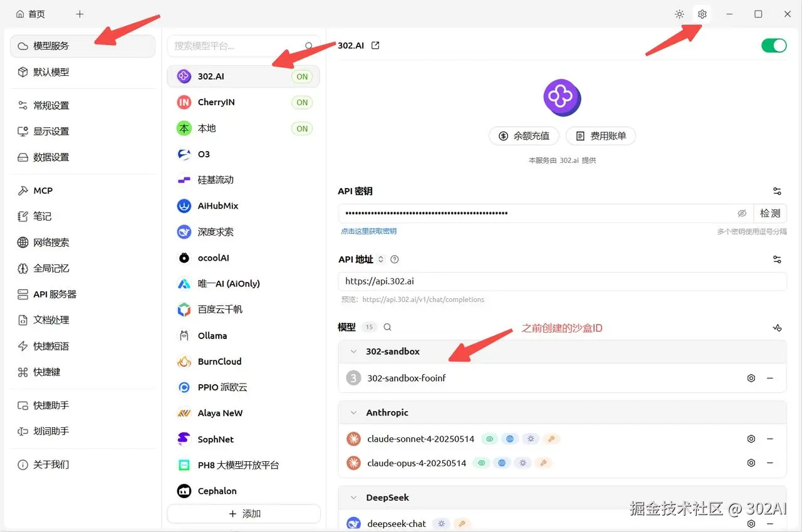Screen dimensions: 802x532
Task: Select the BurnCloud provider
Action: click(x=244, y=362)
